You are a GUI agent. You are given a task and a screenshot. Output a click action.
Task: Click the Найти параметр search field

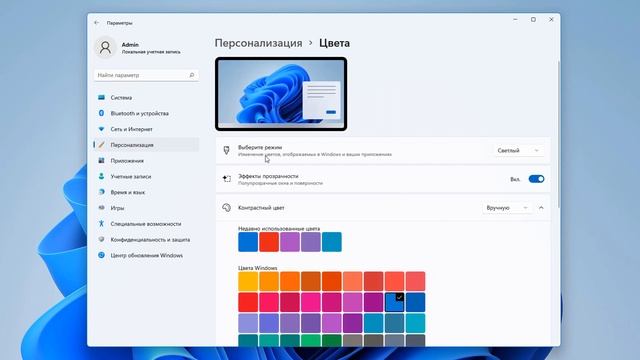[x=147, y=75]
